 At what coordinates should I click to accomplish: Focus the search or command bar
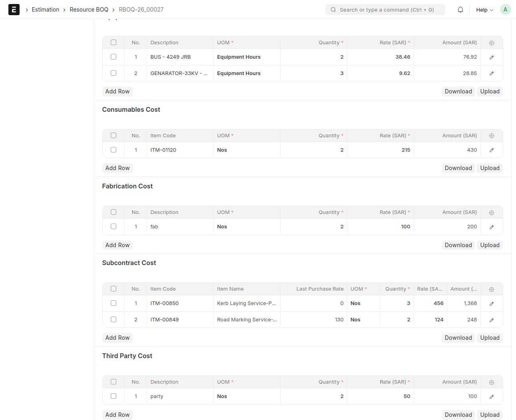[x=385, y=10]
